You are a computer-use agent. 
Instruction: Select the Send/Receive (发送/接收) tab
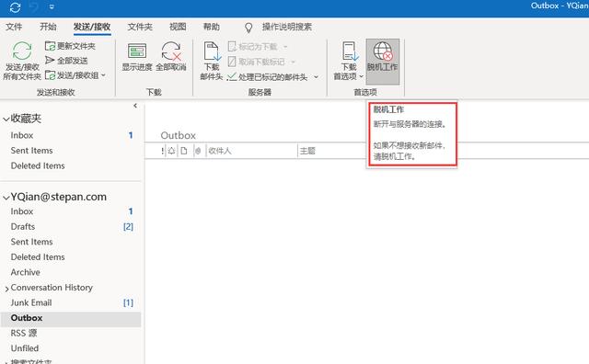point(92,27)
